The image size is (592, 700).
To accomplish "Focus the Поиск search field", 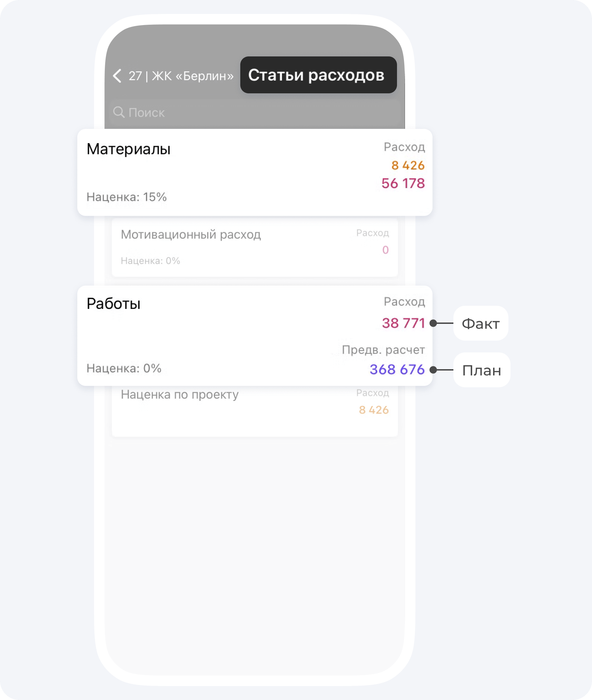I will (x=255, y=112).
